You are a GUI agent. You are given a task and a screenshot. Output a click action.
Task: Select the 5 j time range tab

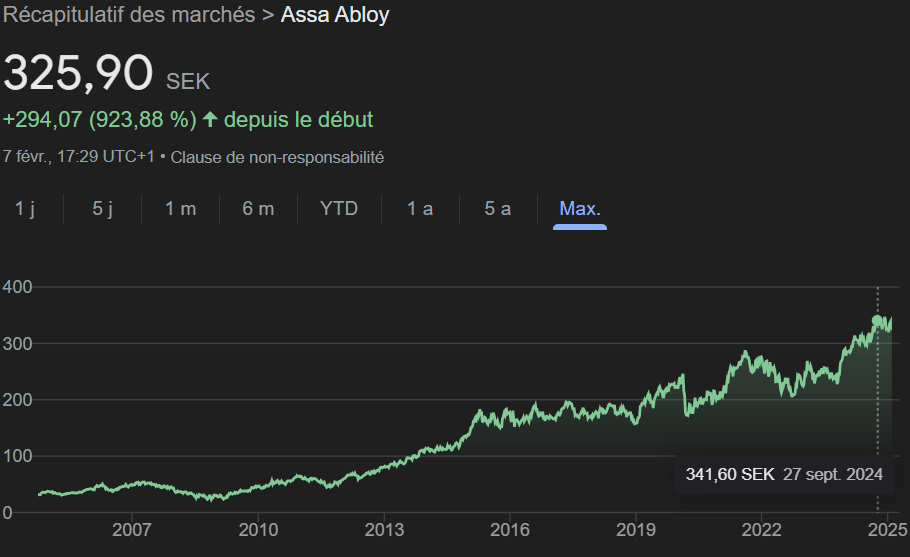click(103, 209)
